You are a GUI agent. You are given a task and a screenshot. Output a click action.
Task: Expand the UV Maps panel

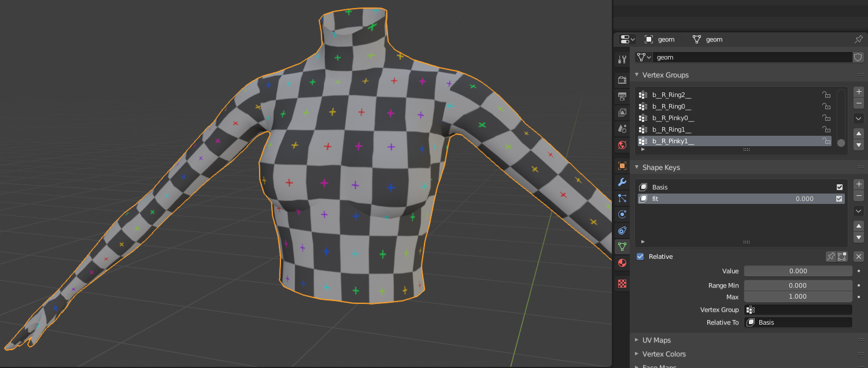[637, 340]
